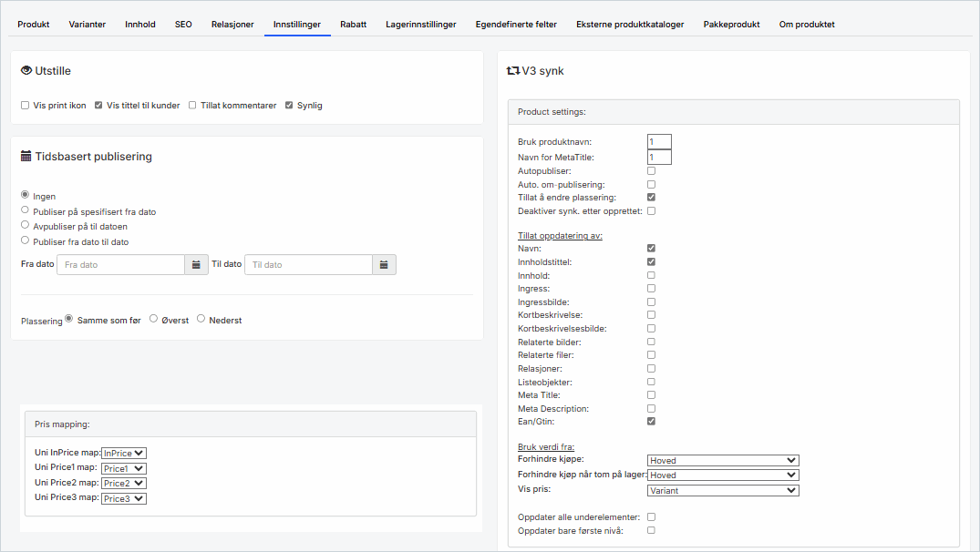Image resolution: width=980 pixels, height=552 pixels.
Task: Open the Fra dato calendar picker icon
Action: tap(197, 265)
